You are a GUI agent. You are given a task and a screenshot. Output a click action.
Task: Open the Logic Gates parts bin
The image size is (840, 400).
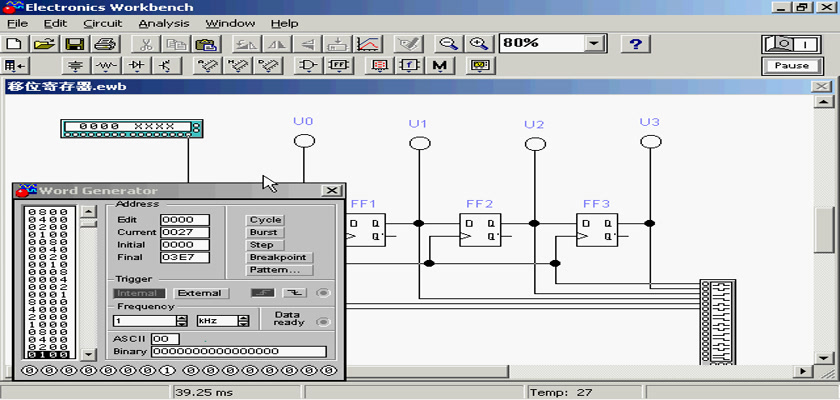(310, 66)
